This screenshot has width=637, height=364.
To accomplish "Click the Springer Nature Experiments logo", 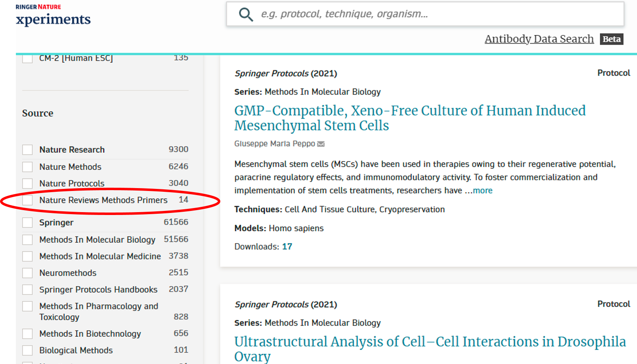I will 53,15.
